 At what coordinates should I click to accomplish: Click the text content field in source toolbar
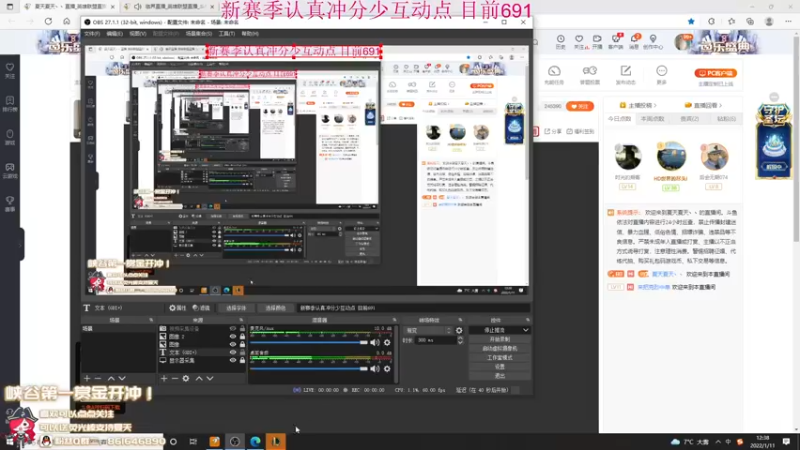(413, 308)
